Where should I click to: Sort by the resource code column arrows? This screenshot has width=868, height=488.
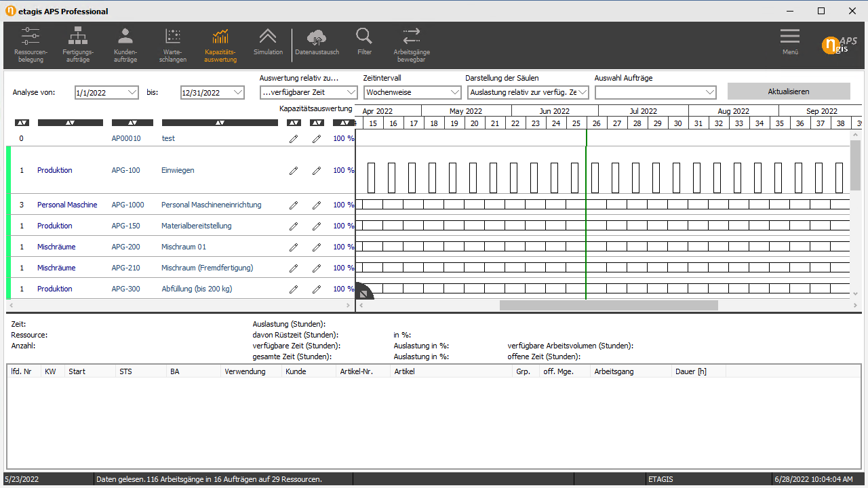(132, 123)
